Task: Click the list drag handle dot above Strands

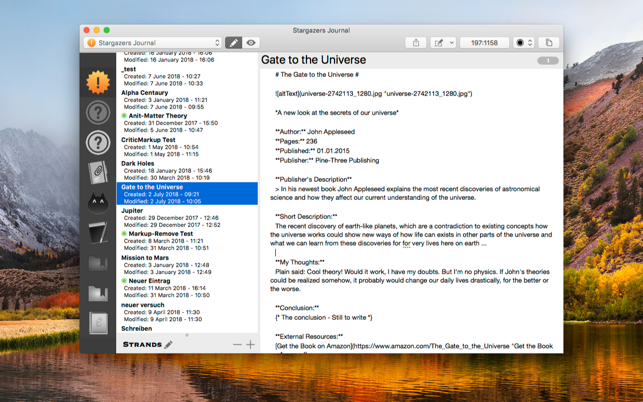Action: point(187,335)
